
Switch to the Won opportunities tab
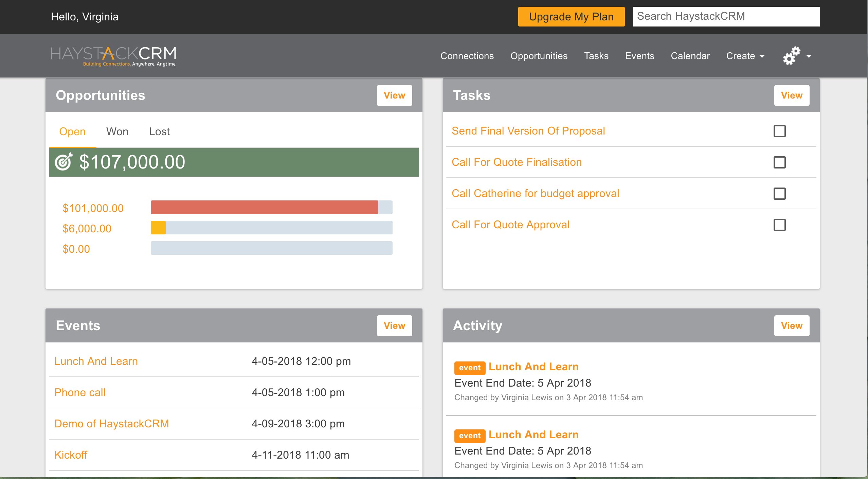(117, 131)
